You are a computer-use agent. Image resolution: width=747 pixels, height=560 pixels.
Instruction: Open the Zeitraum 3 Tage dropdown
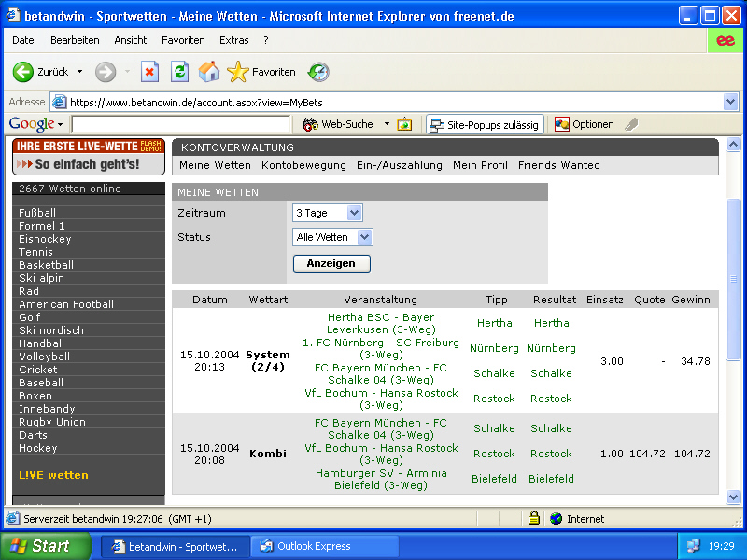pyautogui.click(x=328, y=213)
